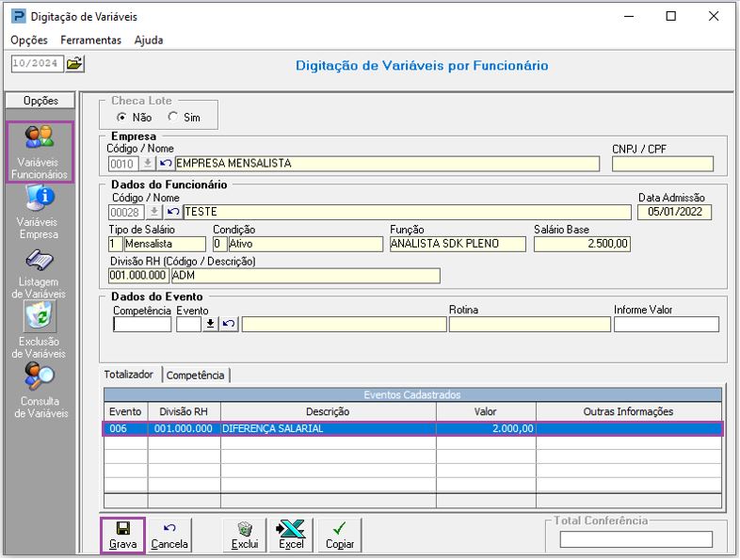The width and height of the screenshot is (740, 560).
Task: Click the Evento code input field
Action: pyautogui.click(x=189, y=324)
